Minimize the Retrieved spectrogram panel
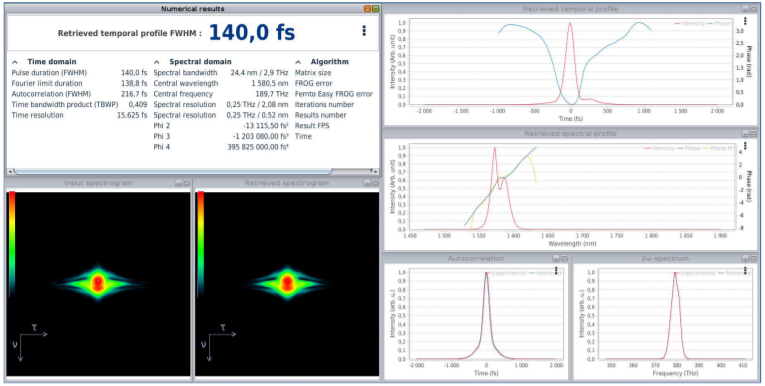Screen dimensions: 765x386 pos(367,183)
